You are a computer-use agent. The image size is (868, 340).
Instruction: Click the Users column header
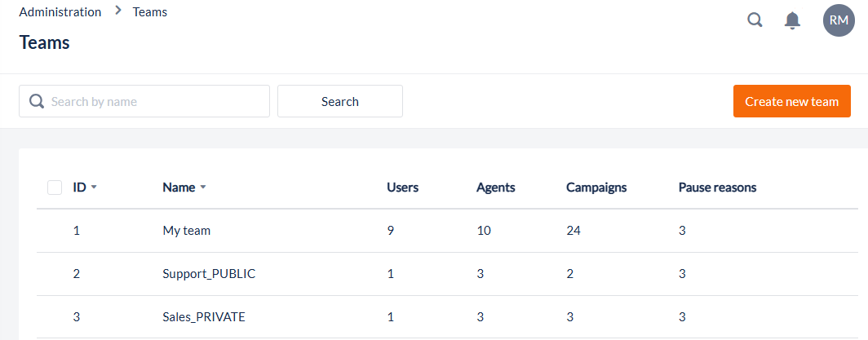point(402,188)
